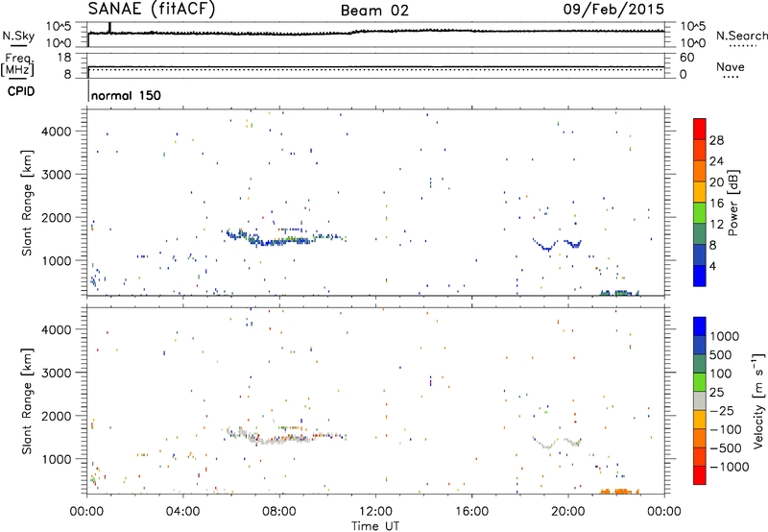Select the 'N.Search' legend label
Image resolution: width=768 pixels, height=532 pixels.
(742, 36)
